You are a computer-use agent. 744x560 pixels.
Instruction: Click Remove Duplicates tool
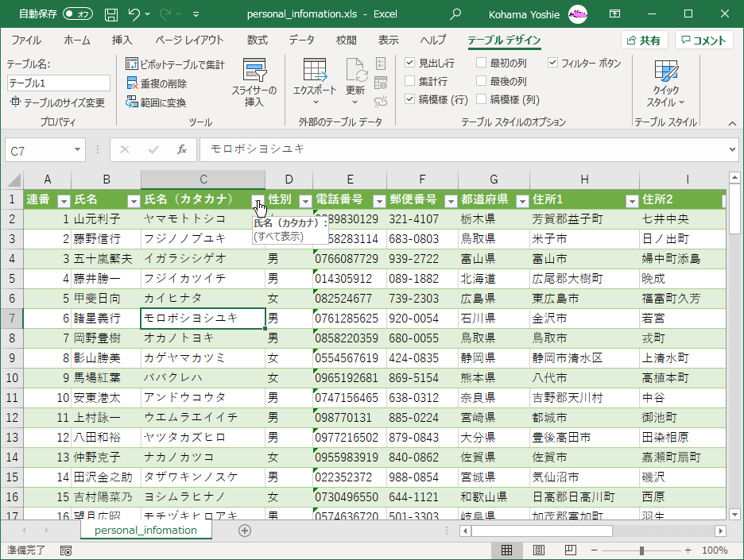(157, 83)
